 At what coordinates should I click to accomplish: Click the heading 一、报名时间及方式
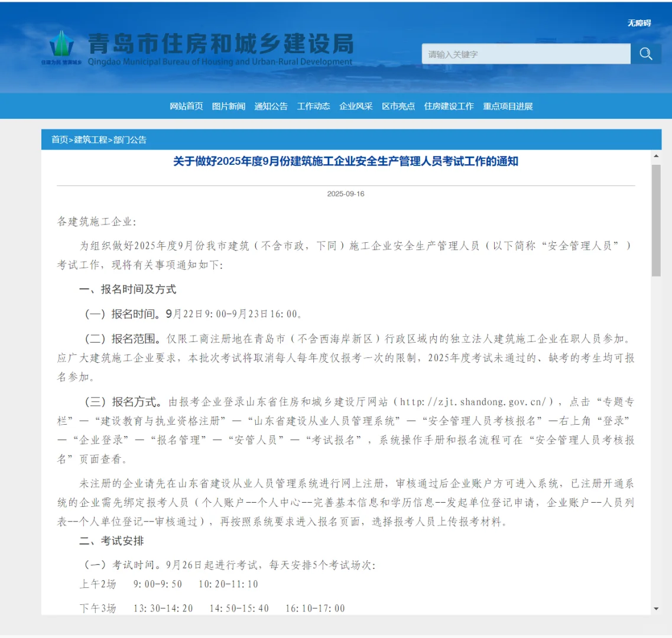click(128, 289)
